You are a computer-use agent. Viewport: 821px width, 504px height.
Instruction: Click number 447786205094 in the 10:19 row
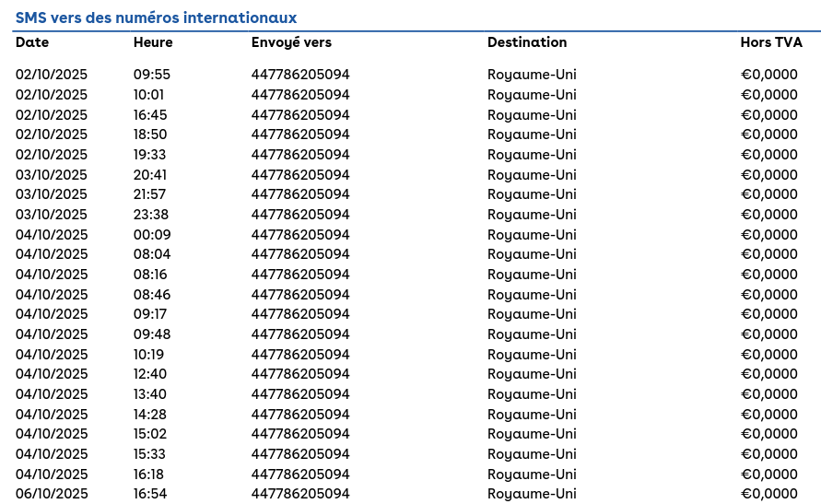300,355
